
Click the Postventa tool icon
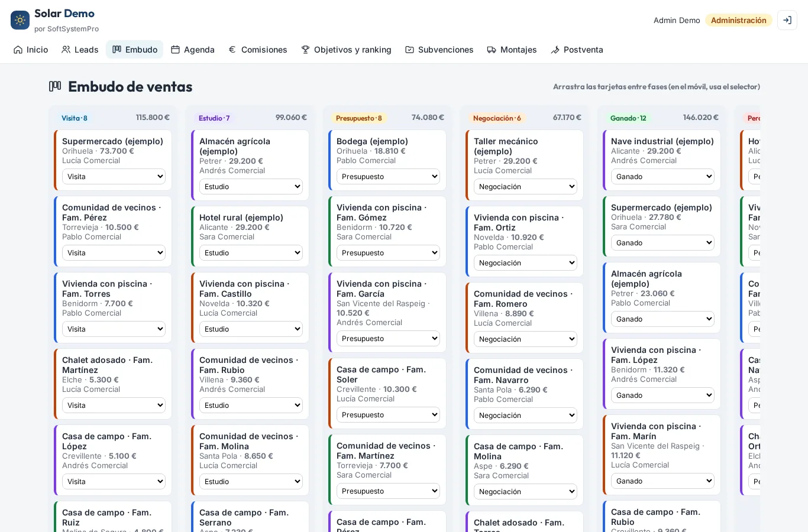(555, 50)
